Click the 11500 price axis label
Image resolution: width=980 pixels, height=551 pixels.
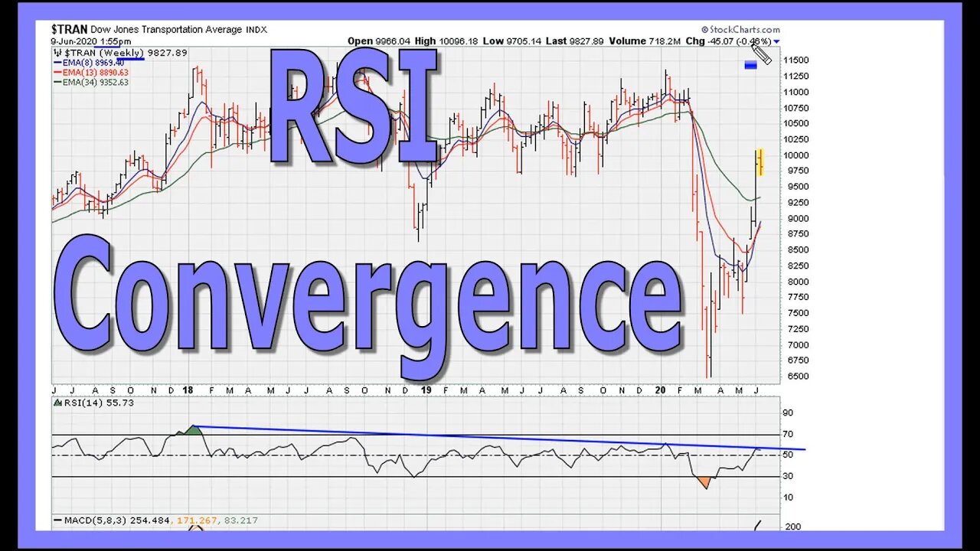(x=796, y=60)
